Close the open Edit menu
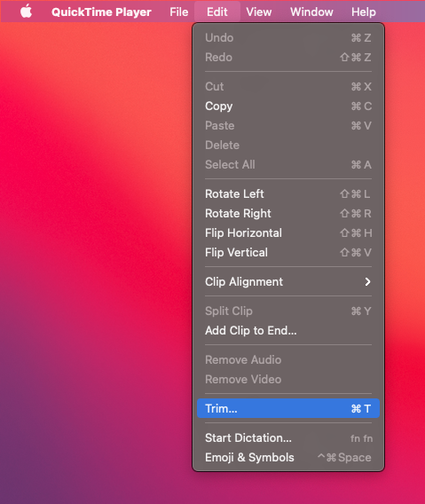Image resolution: width=425 pixels, height=504 pixels. pos(217,12)
